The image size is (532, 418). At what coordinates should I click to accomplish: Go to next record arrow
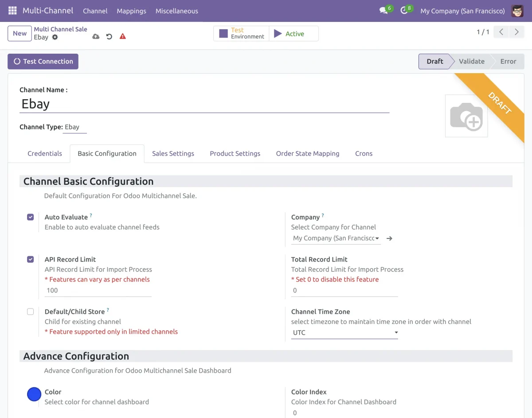click(516, 32)
